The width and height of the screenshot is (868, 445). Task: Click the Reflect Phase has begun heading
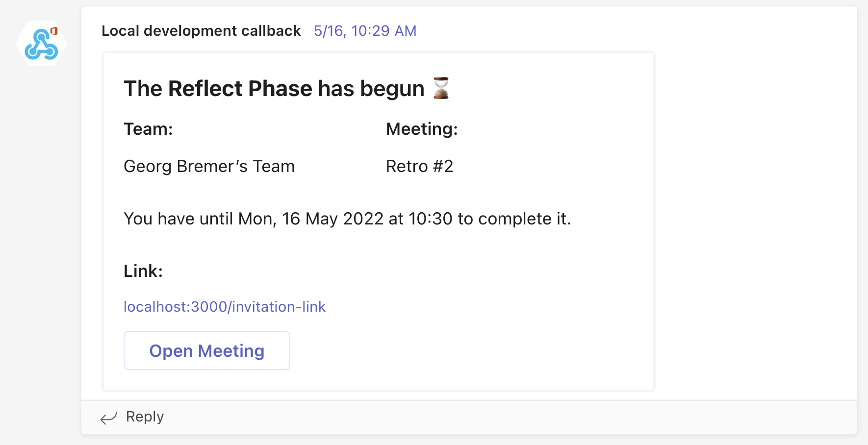[x=274, y=89]
